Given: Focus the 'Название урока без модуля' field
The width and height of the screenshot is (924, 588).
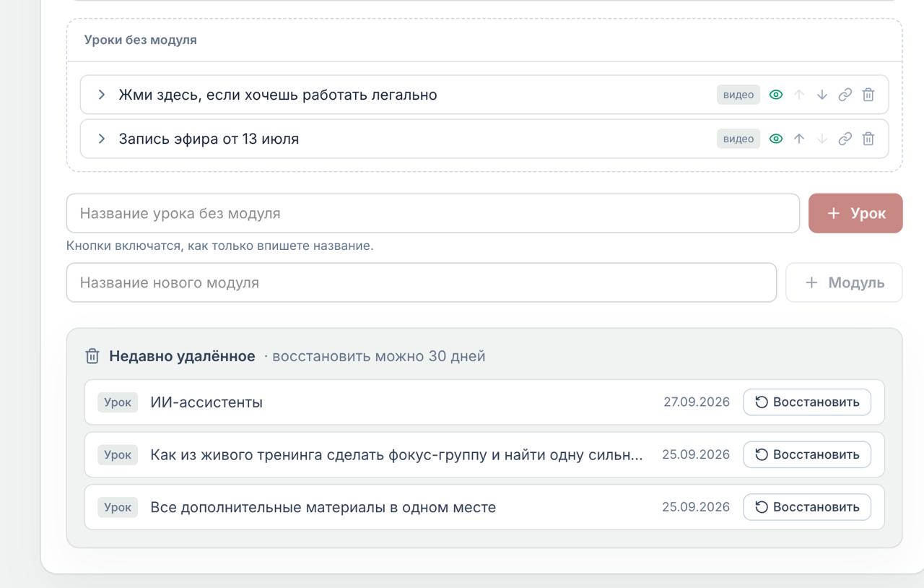Looking at the screenshot, I should [x=433, y=213].
